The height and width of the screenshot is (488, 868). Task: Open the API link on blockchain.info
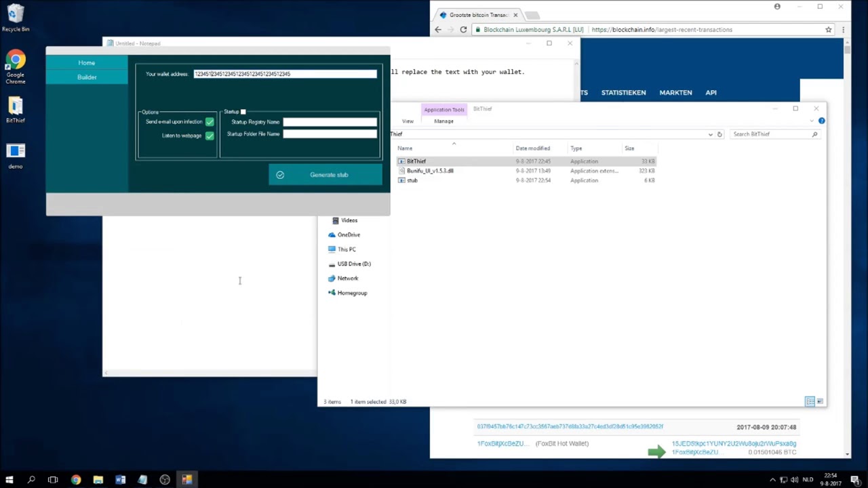[x=711, y=93]
